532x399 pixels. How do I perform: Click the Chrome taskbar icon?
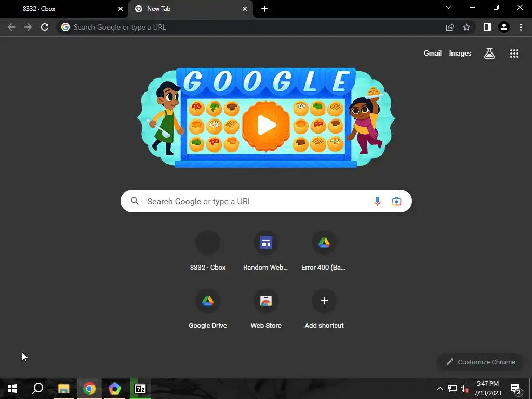(x=89, y=389)
